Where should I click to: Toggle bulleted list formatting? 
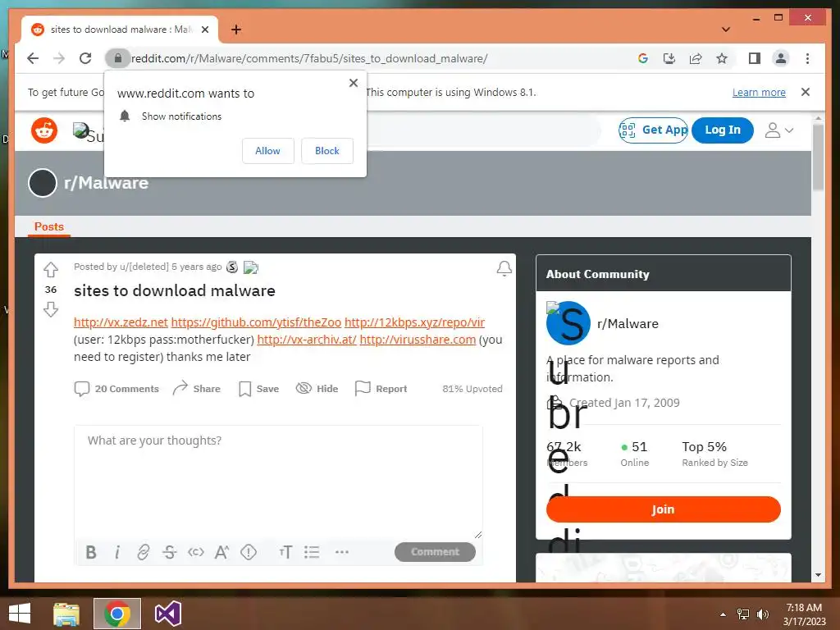tap(312, 552)
